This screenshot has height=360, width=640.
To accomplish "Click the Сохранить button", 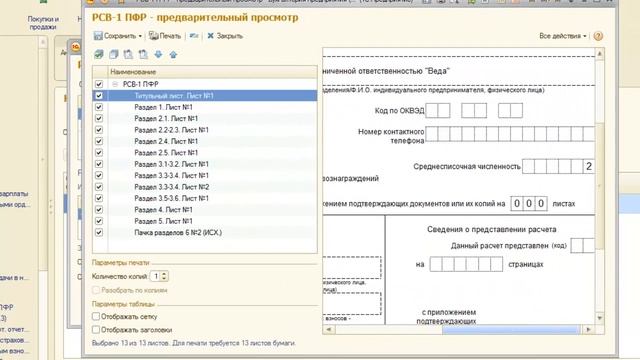I will coord(118,36).
